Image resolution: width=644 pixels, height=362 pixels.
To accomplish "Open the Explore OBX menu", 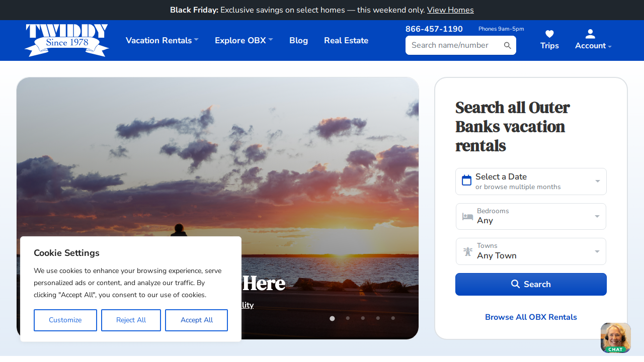I will (x=244, y=40).
